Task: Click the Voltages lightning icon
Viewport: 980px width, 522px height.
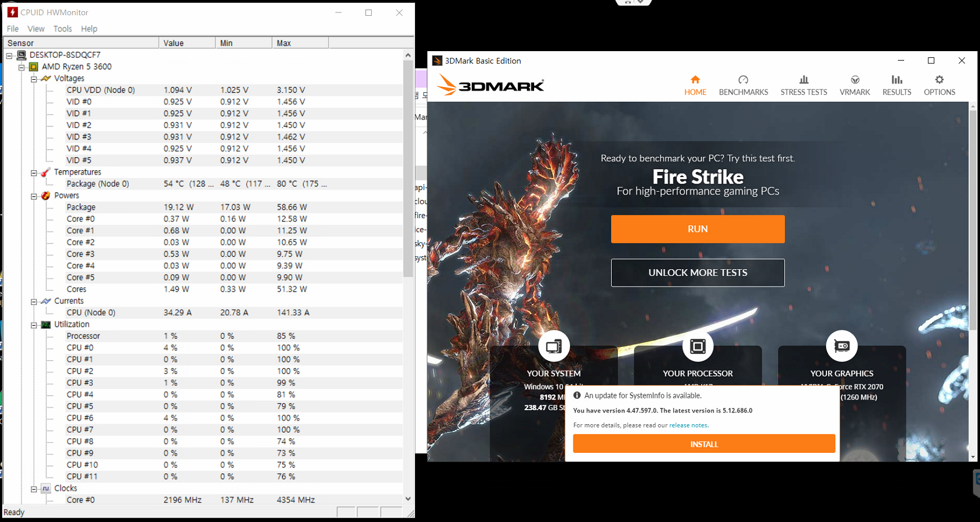Action: point(46,79)
